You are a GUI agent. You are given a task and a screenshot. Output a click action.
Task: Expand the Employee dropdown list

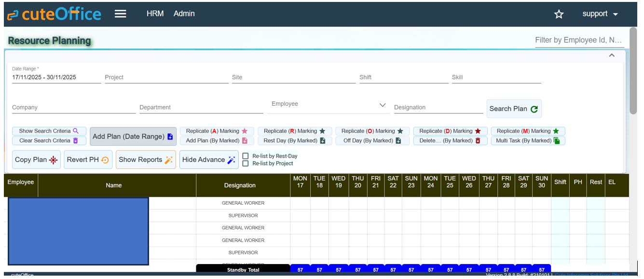click(x=383, y=105)
